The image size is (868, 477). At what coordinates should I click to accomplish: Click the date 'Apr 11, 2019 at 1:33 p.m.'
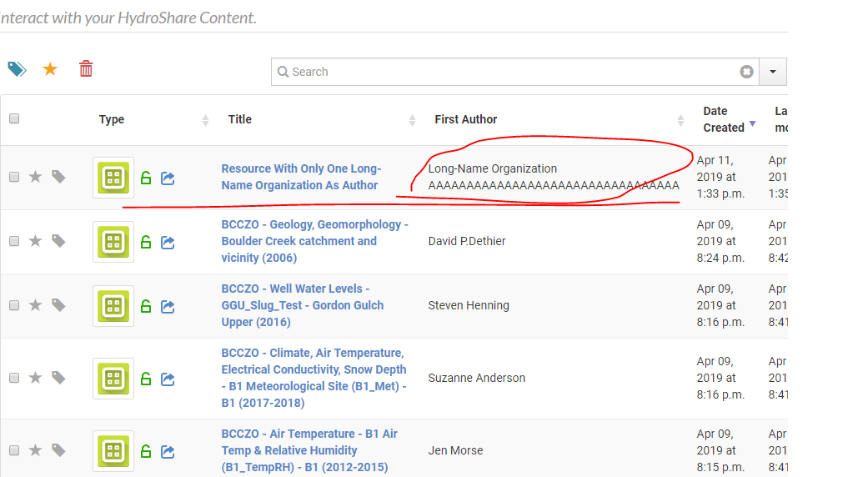tap(720, 177)
